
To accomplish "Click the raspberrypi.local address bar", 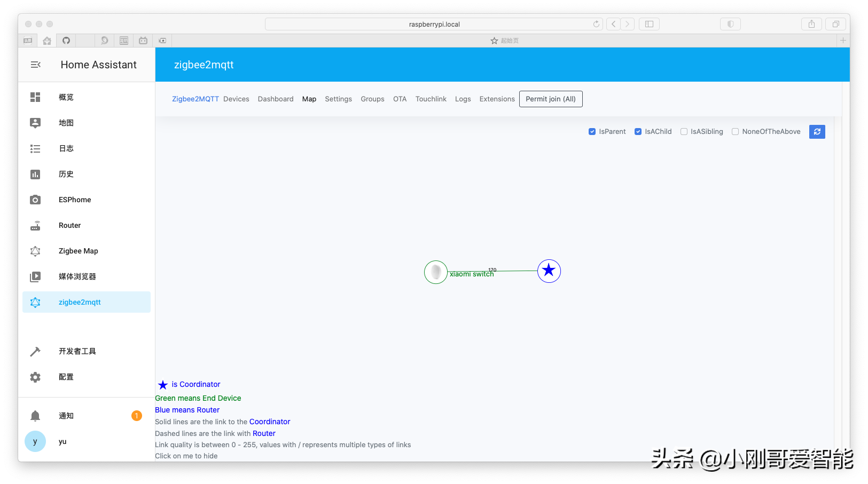I will click(434, 24).
